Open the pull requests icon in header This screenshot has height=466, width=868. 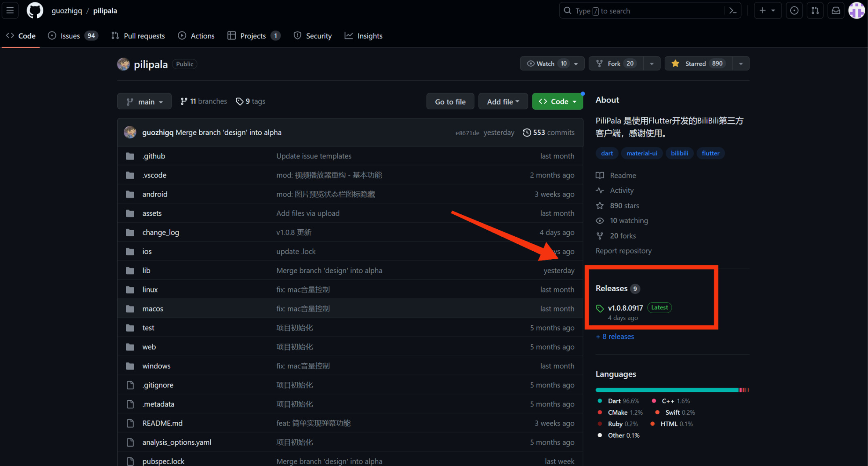815,11
